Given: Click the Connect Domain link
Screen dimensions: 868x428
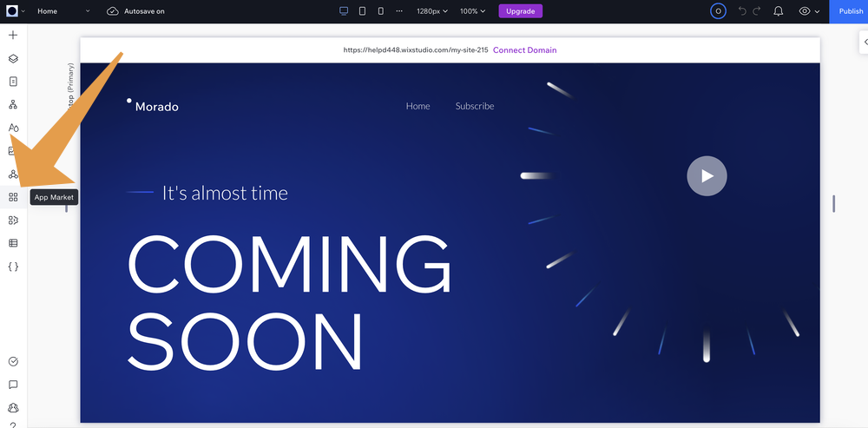Looking at the screenshot, I should (525, 49).
